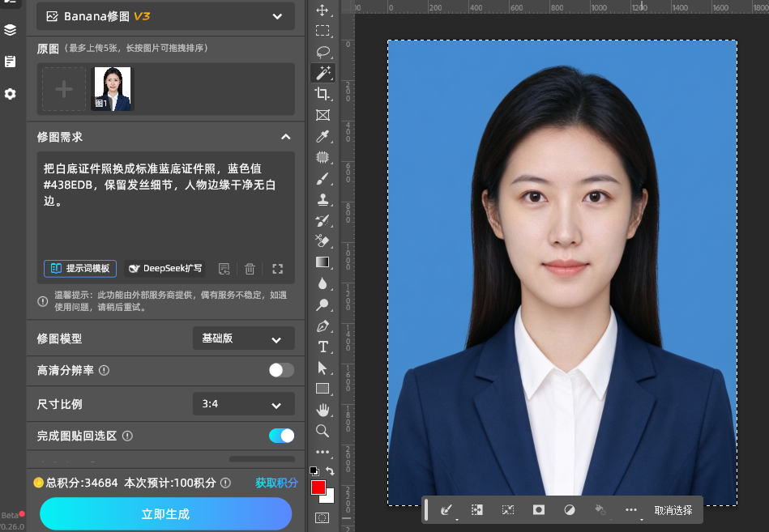769x532 pixels.
Task: Create mask from selection in taskbar
Action: [539, 510]
